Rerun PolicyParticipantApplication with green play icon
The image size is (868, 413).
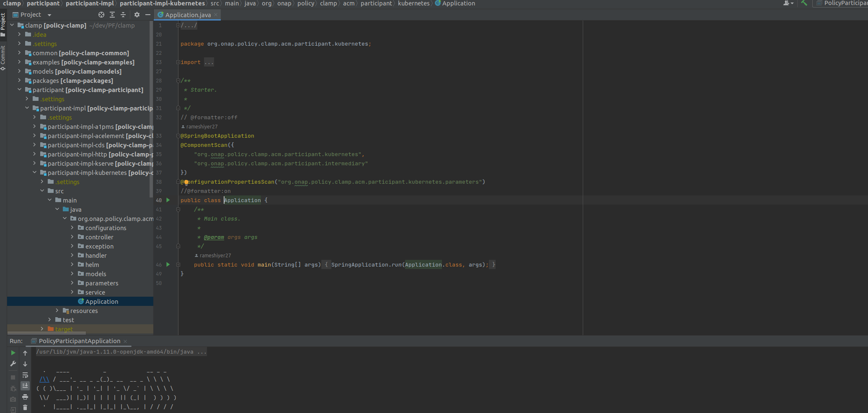point(13,353)
